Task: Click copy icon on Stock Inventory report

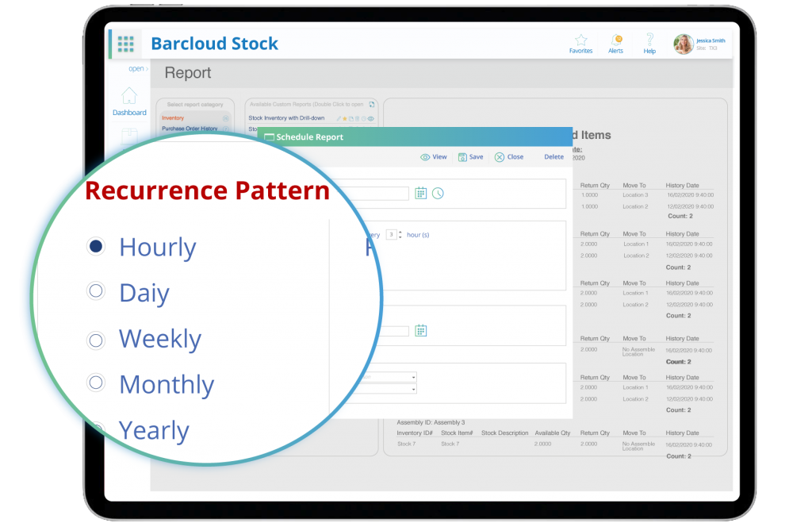Action: pos(351,119)
